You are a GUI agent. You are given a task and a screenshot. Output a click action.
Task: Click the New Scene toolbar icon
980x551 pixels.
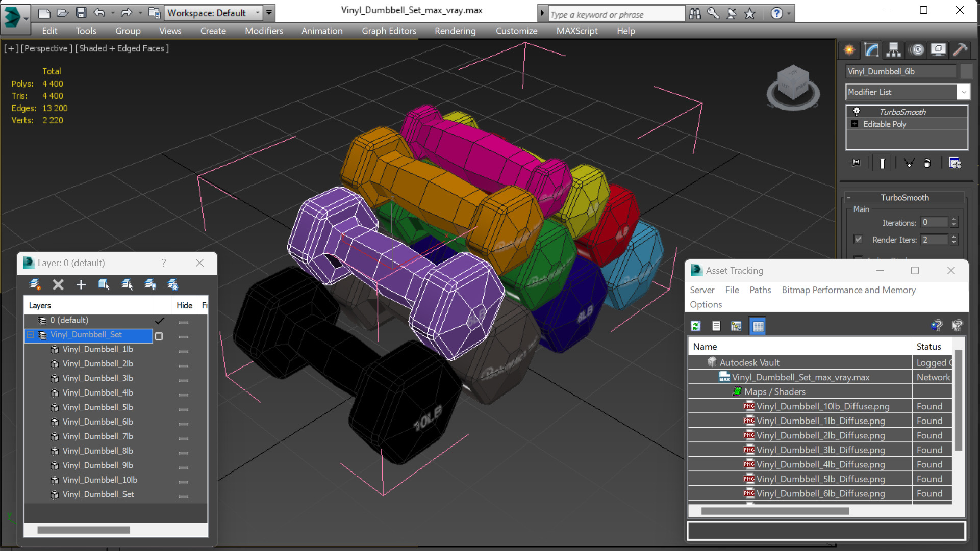coord(44,13)
